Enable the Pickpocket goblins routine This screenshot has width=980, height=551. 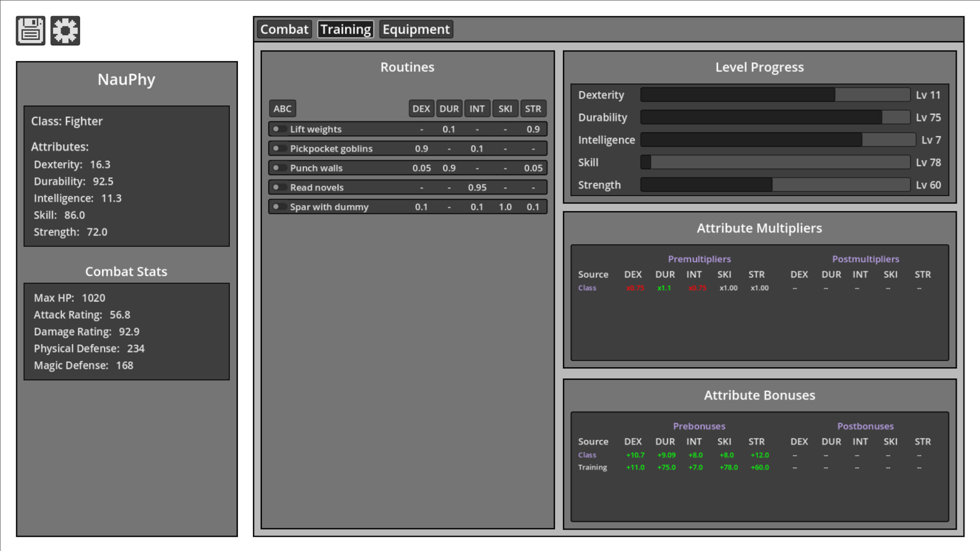pos(279,148)
